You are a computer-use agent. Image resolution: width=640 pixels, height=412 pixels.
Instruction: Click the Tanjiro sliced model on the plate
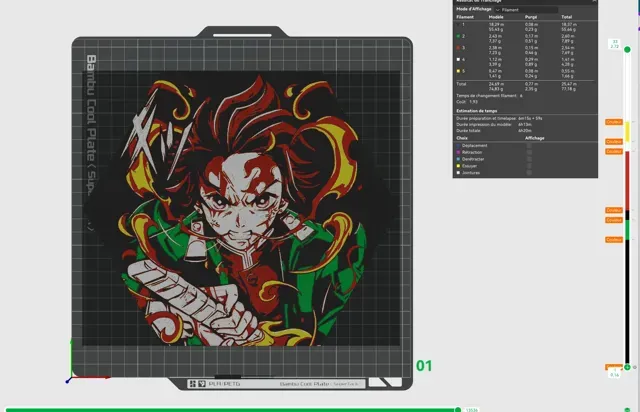(241, 209)
